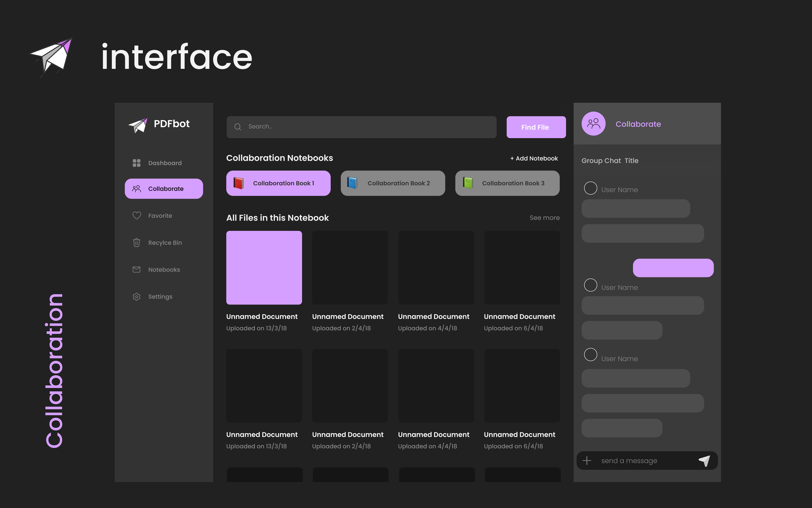Click the first User Name label in chat

[x=619, y=190]
